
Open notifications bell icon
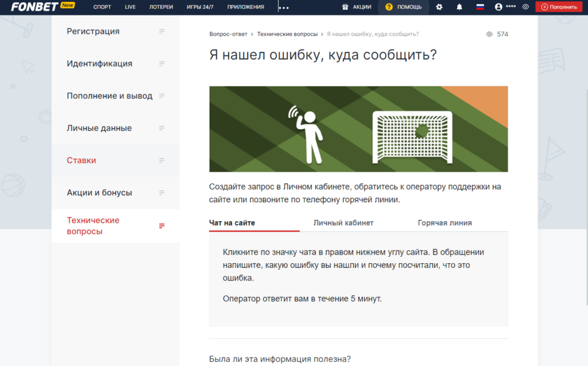(x=459, y=7)
